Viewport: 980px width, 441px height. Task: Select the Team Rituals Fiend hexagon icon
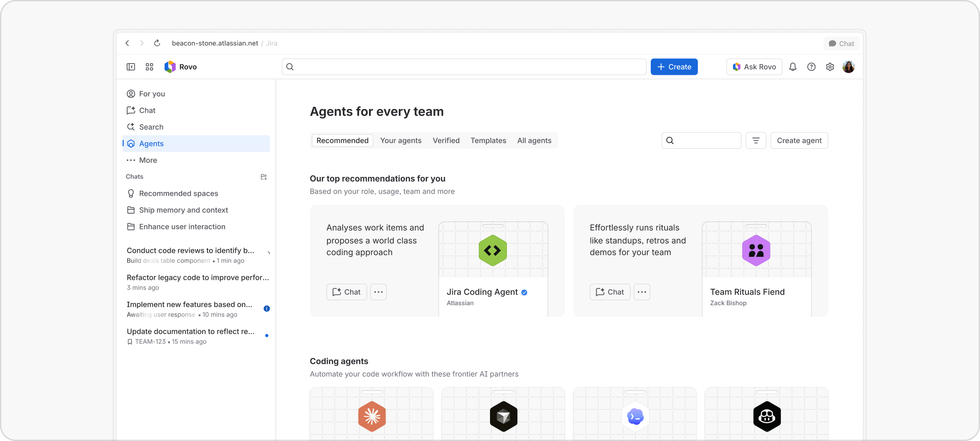click(756, 250)
